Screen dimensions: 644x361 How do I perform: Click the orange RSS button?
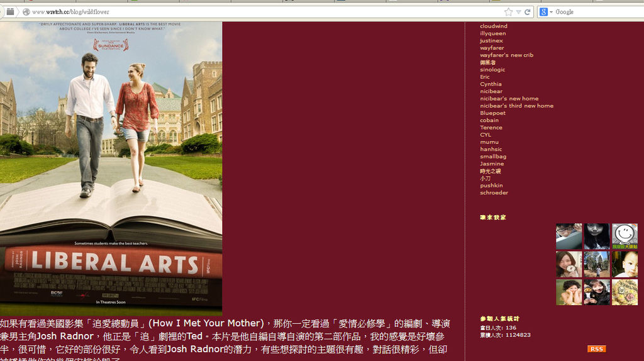pos(597,349)
